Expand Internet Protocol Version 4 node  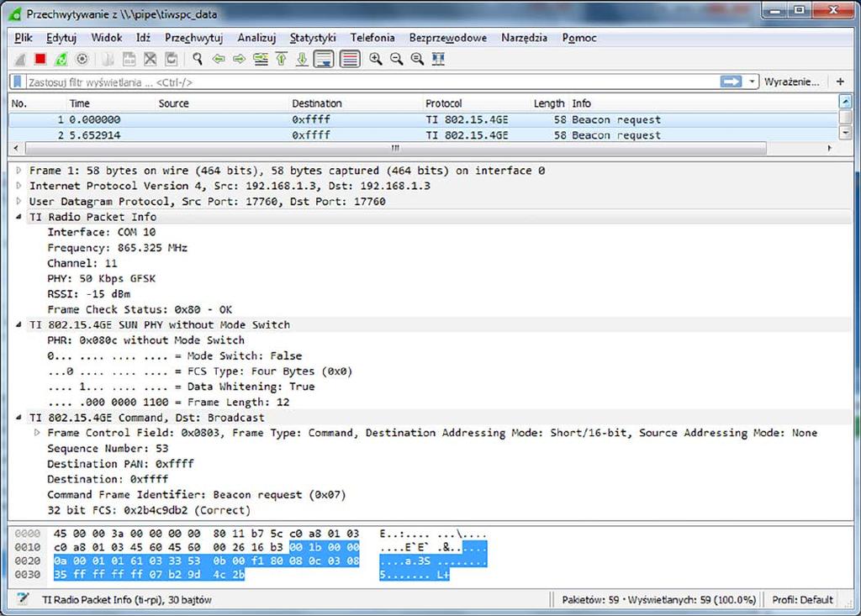pyautogui.click(x=18, y=186)
